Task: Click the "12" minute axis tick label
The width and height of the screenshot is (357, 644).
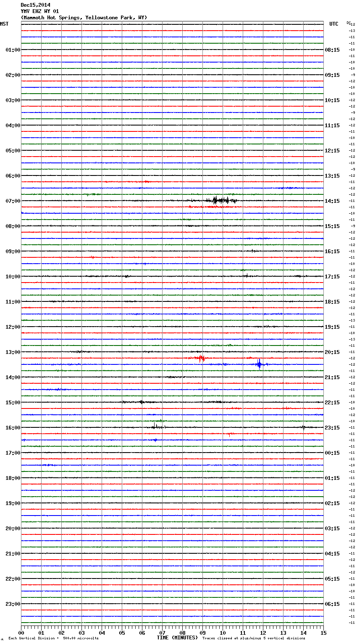Action: click(263, 633)
